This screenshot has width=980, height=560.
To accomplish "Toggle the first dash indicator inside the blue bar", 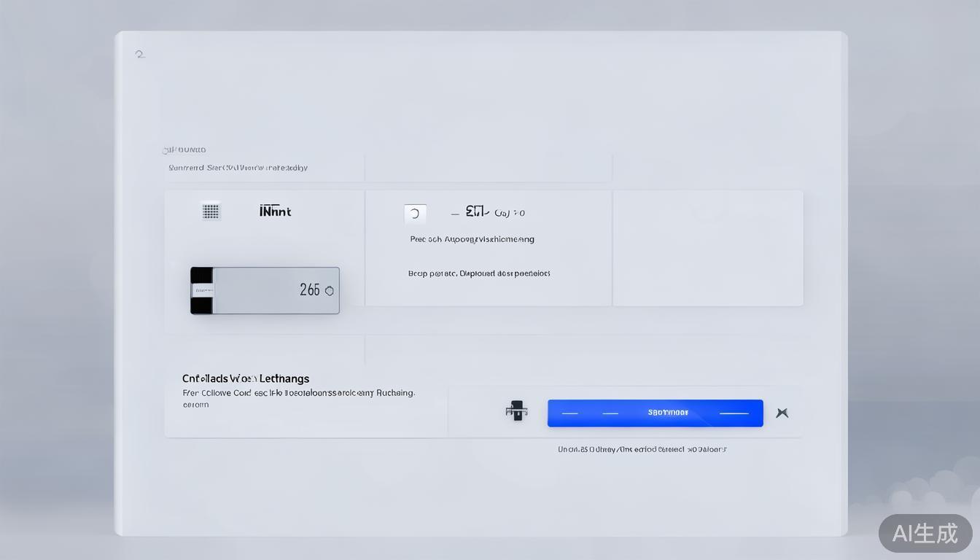I will (569, 412).
